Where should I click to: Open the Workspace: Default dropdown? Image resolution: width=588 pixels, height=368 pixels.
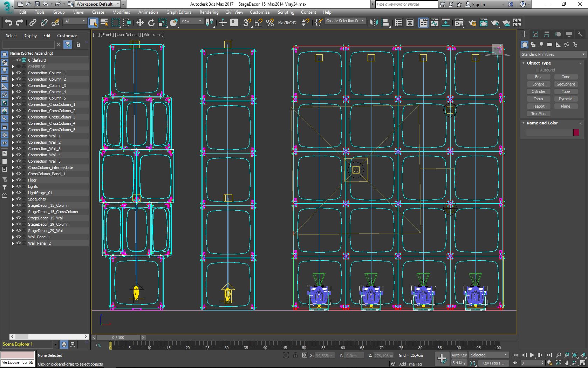[x=97, y=4]
